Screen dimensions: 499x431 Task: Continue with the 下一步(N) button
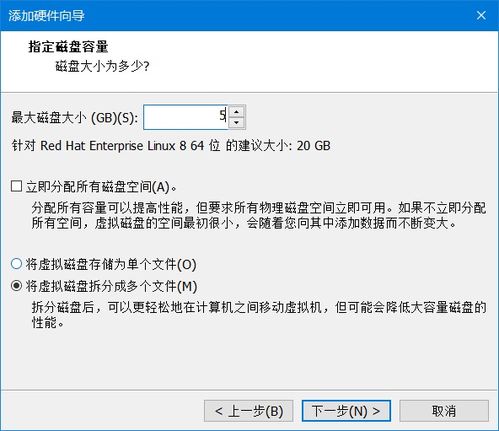click(x=346, y=411)
